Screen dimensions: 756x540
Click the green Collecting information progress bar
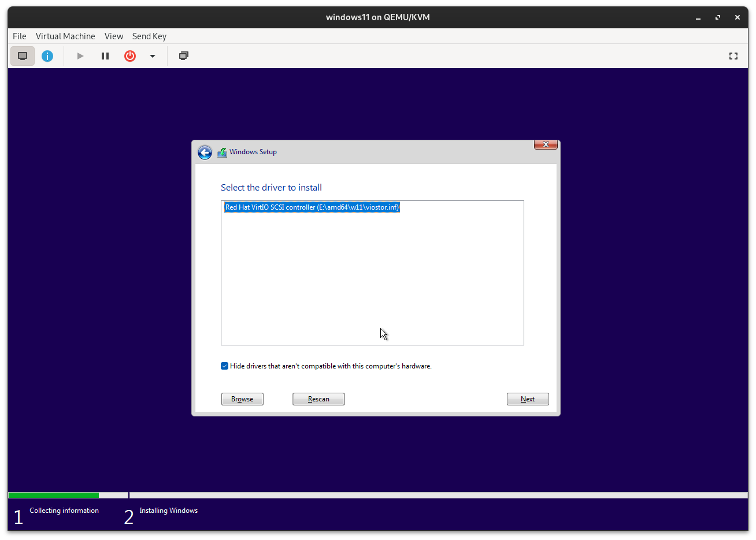(x=54, y=495)
